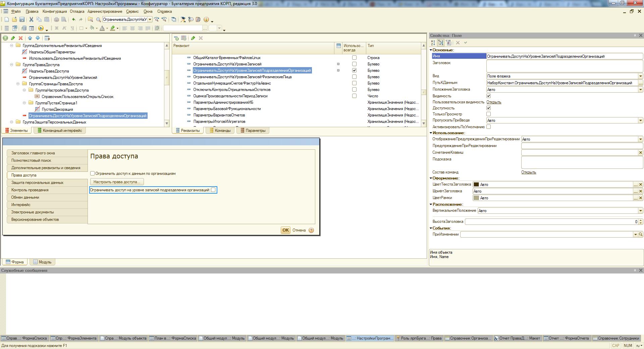Click the OK button in form preview
Screen dimensions: 644x349
tap(285, 230)
